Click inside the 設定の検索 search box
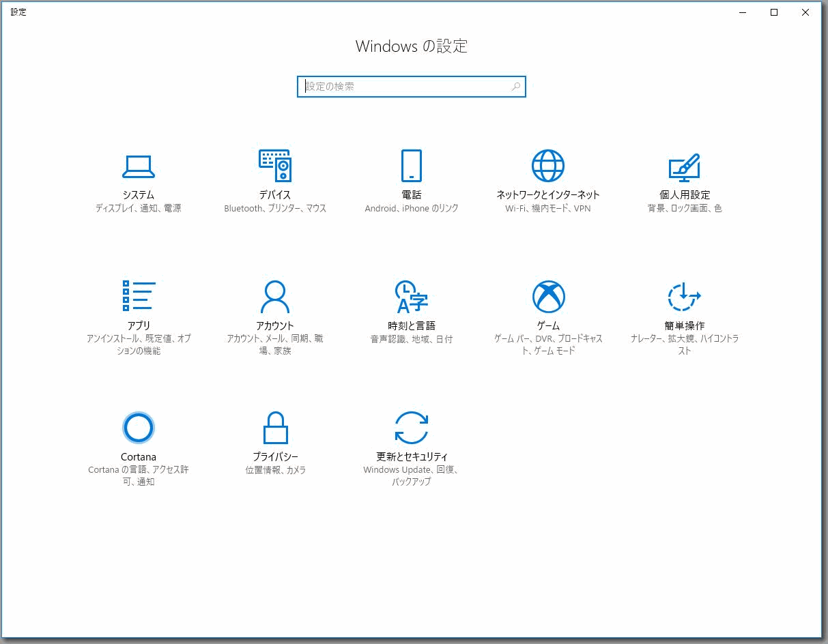The height and width of the screenshot is (644, 828). pyautogui.click(x=412, y=87)
